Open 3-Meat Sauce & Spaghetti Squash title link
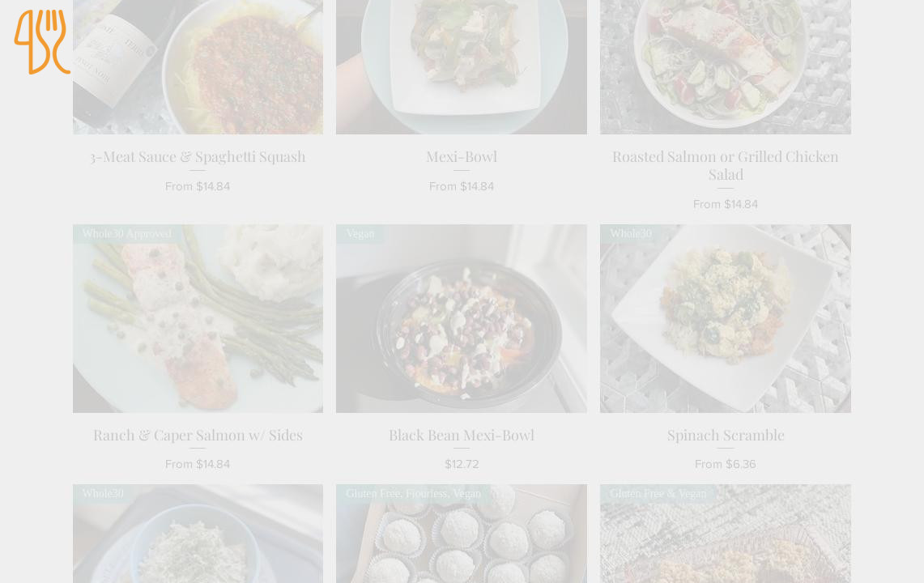924x583 pixels. (x=198, y=157)
